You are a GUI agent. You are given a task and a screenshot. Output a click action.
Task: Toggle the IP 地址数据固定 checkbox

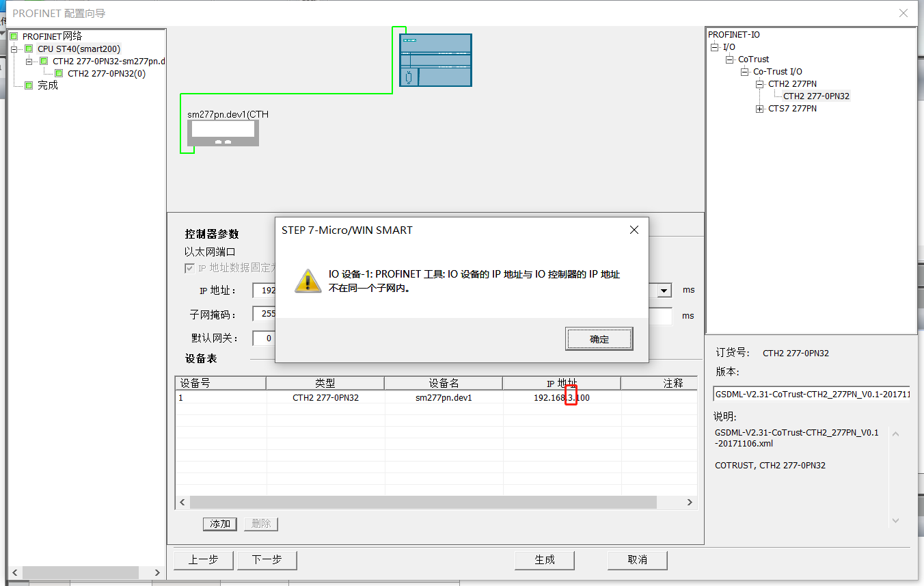pos(189,268)
